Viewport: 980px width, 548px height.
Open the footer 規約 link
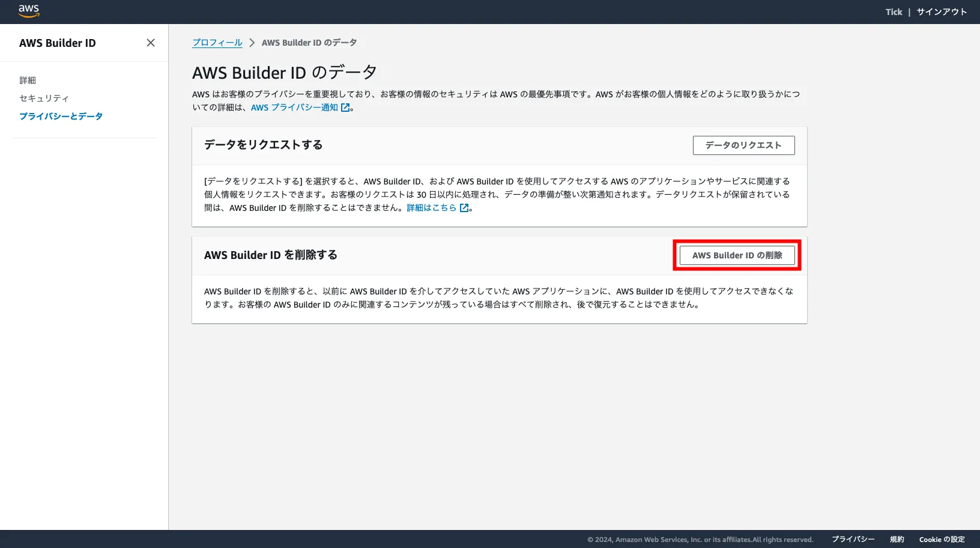897,540
